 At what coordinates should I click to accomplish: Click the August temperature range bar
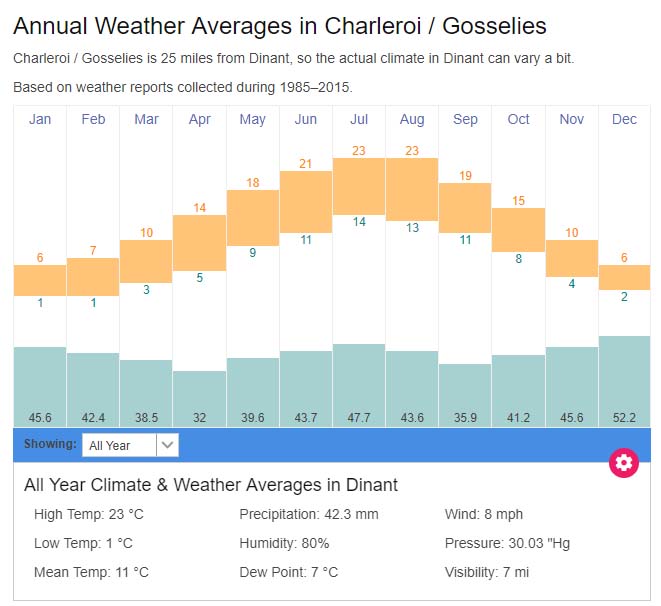pos(412,189)
